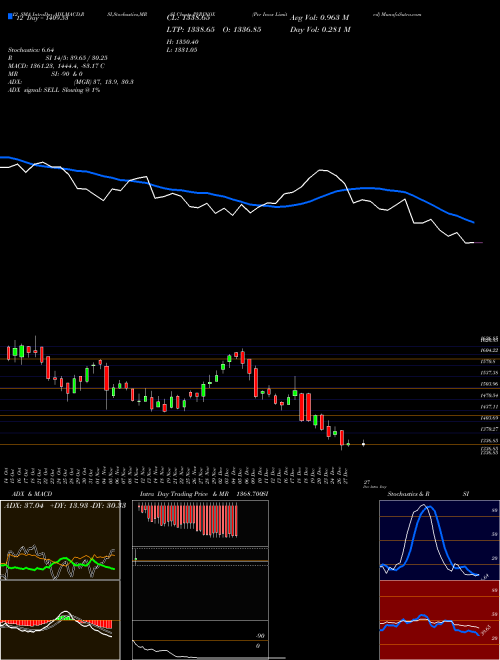
Task: Click the "L: 1331.05" low value
Action: coord(183,50)
